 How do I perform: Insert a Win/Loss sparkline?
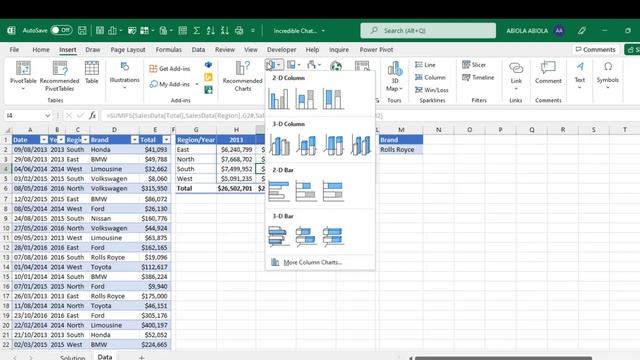pos(431,90)
